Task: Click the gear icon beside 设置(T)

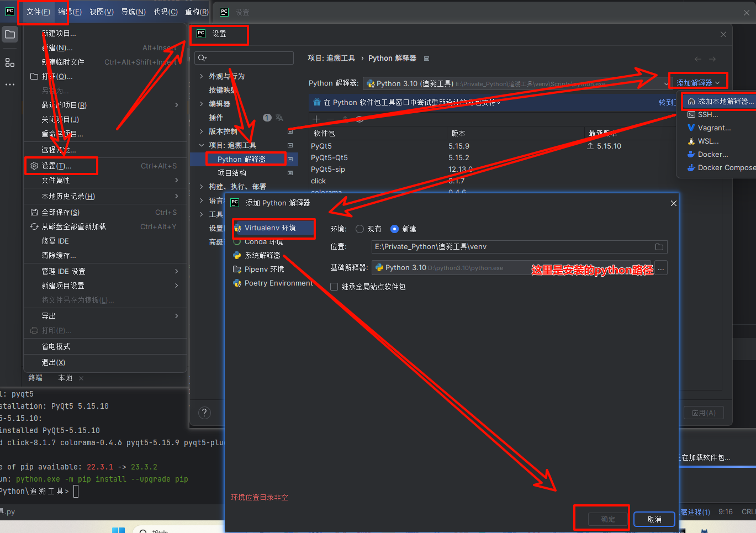Action: tap(34, 166)
